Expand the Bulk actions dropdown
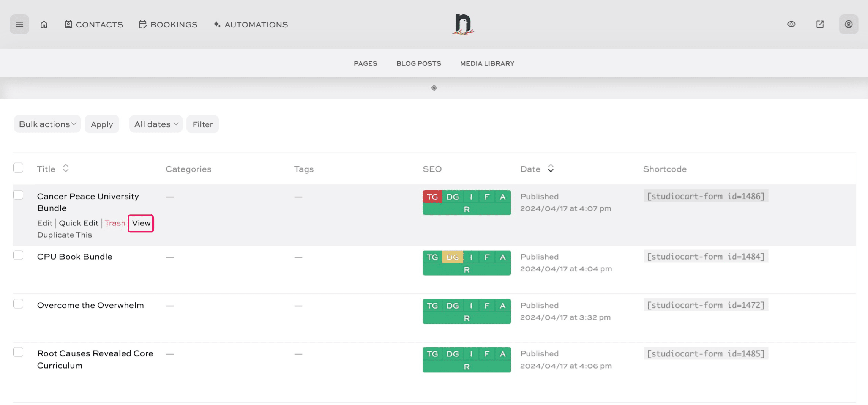This screenshot has width=868, height=405. coord(47,124)
